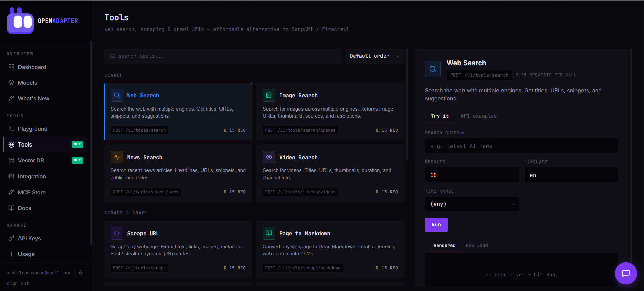The height and width of the screenshot is (291, 644).
Task: Click POST /v1/tools/scrape/markdown endpoint text
Action: (x=303, y=268)
